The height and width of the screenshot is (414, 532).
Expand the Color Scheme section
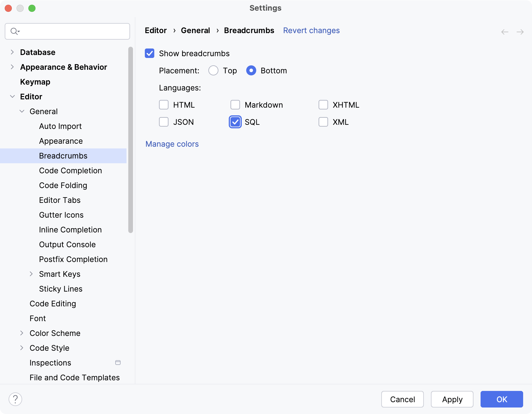click(22, 333)
